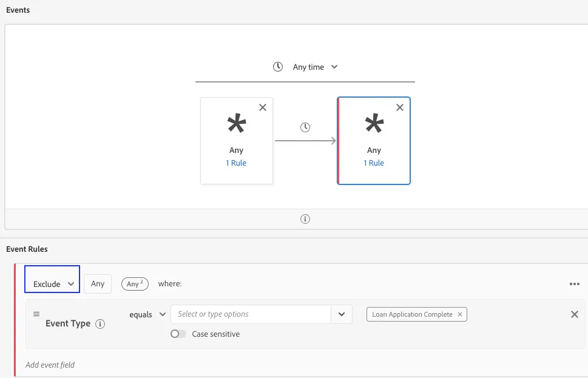Image resolution: width=588 pixels, height=378 pixels.
Task: Open 1 Rule link on second event card
Action: pyautogui.click(x=374, y=163)
